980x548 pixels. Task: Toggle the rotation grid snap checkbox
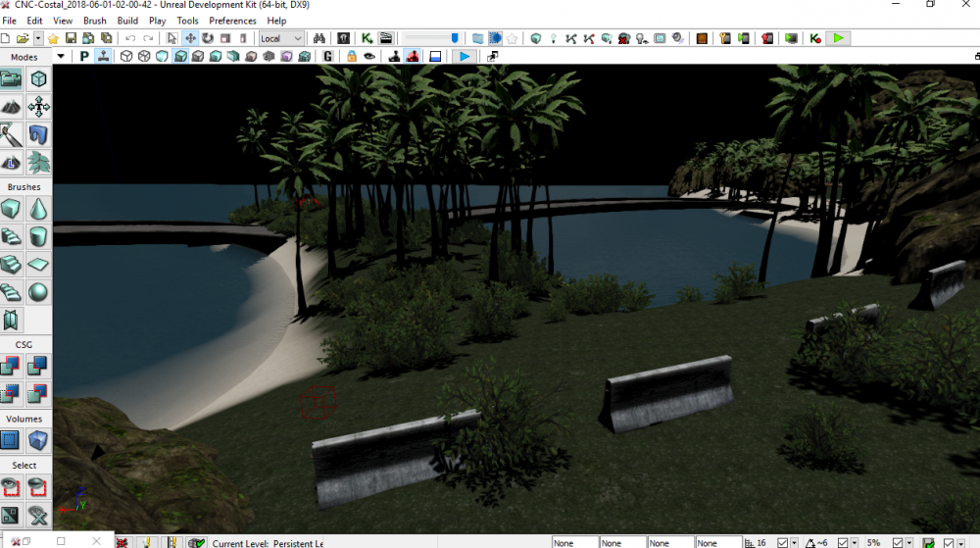843,543
